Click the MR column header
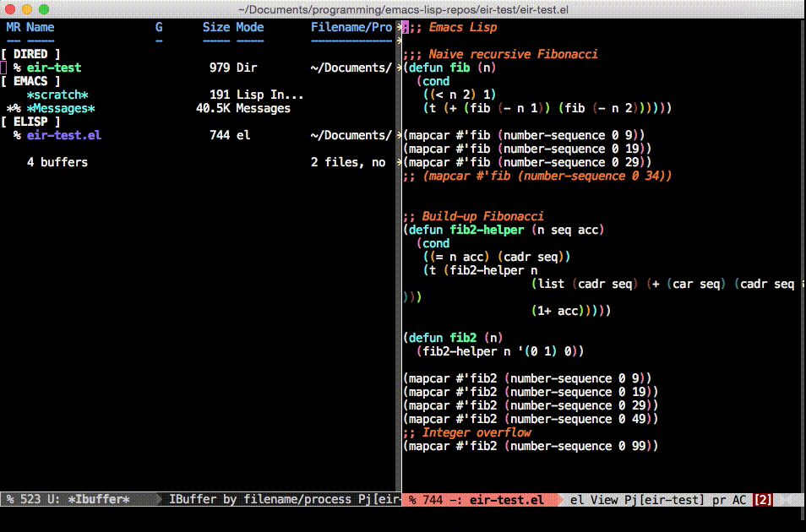The height and width of the screenshot is (532, 806). tap(14, 27)
